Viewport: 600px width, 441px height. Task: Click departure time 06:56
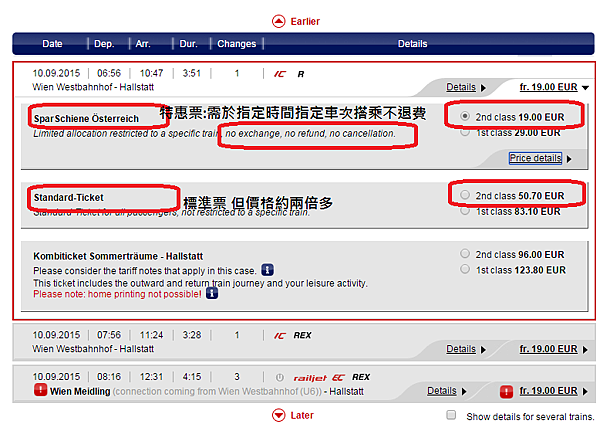109,73
